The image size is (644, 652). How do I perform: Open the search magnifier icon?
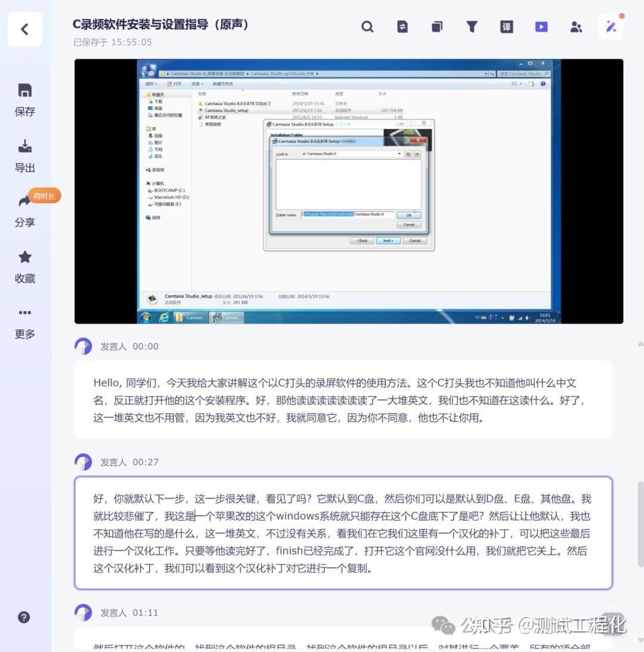(367, 27)
